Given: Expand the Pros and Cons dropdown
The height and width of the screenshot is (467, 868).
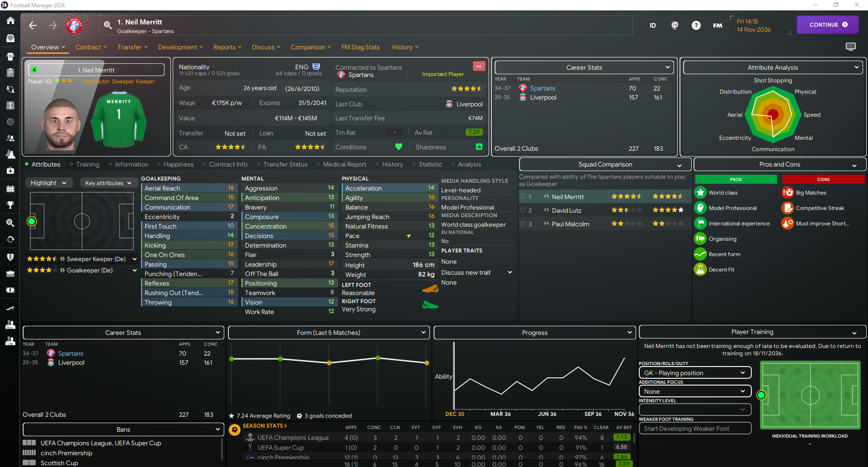Looking at the screenshot, I should (780, 164).
